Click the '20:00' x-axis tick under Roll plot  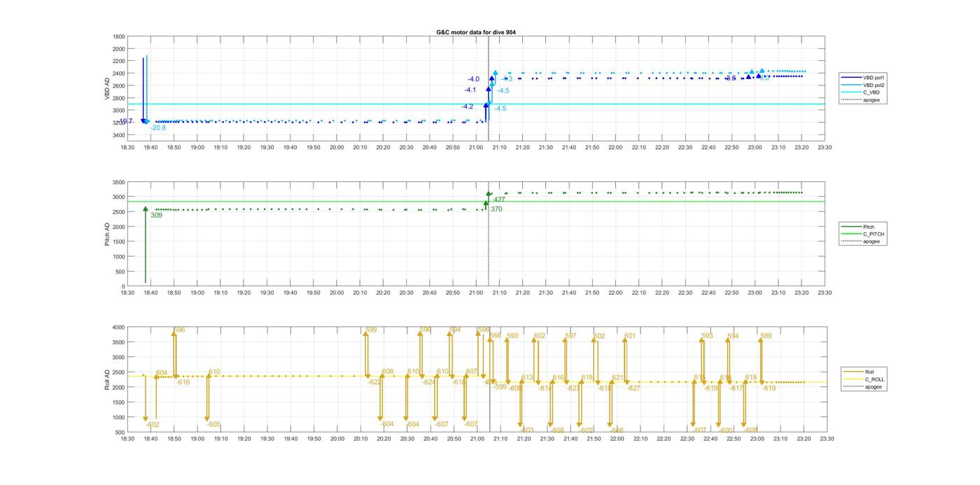(x=337, y=440)
